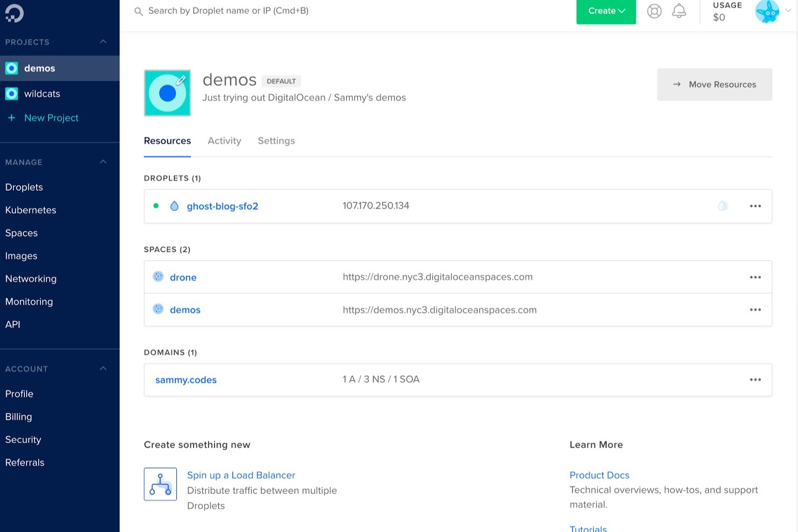Open Spaces in the sidebar

[x=21, y=233]
